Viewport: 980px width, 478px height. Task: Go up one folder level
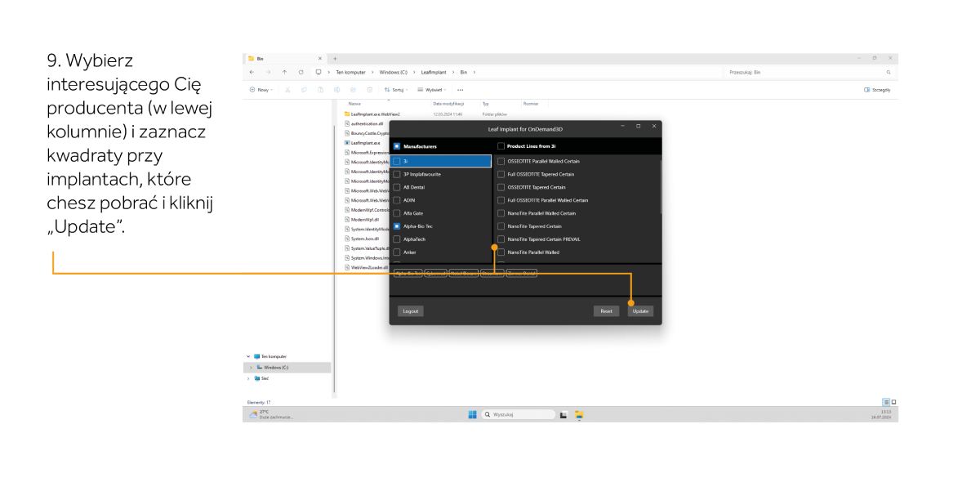pyautogui.click(x=285, y=73)
